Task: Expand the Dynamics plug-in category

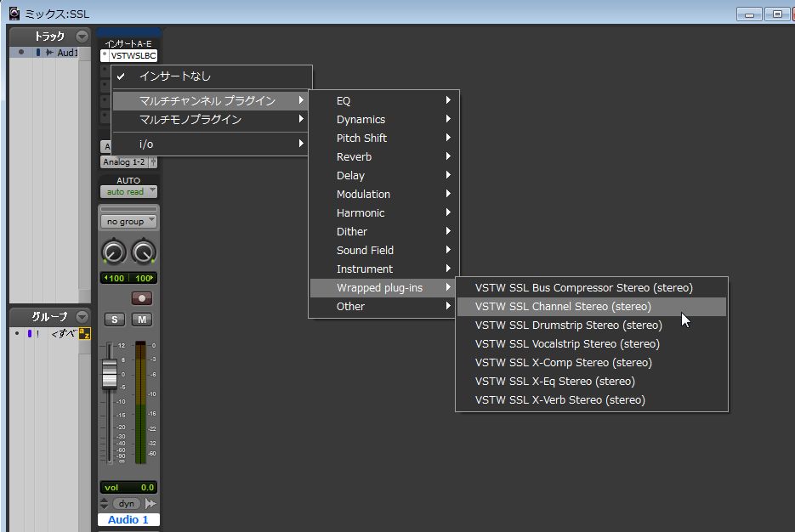Action: coord(383,119)
